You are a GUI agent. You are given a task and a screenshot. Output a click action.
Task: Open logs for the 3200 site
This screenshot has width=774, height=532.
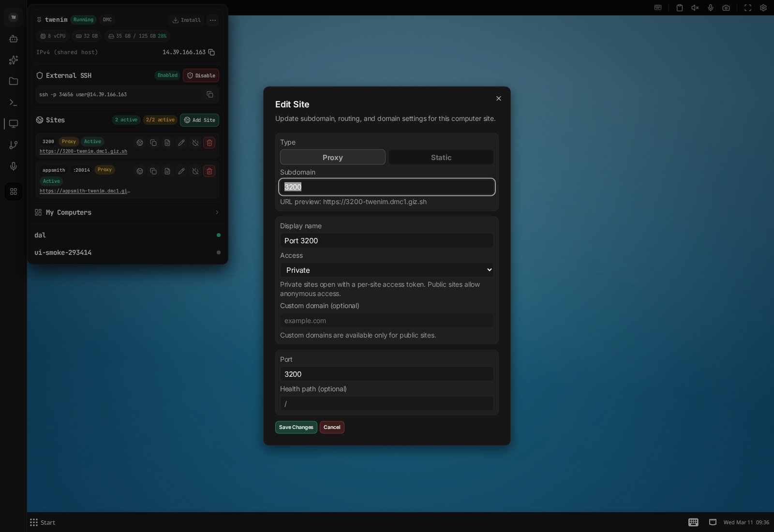167,143
